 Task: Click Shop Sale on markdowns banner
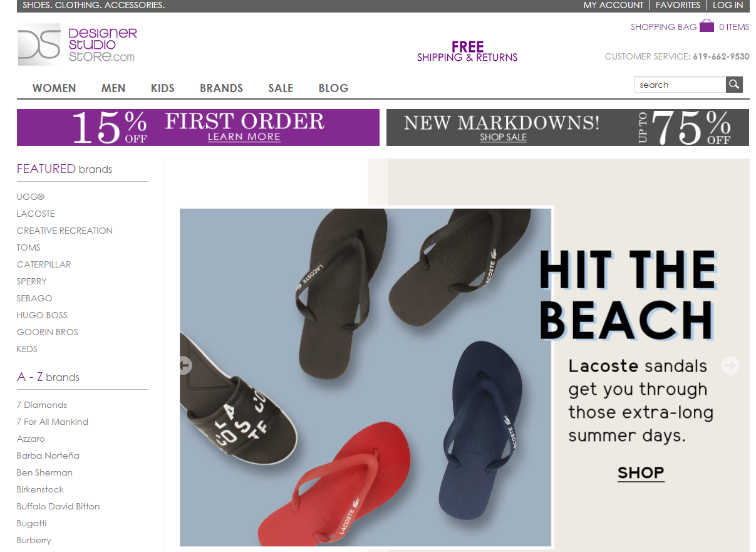click(x=504, y=137)
